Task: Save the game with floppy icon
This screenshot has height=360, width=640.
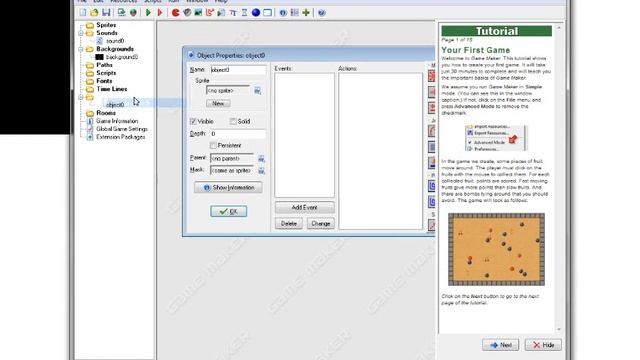Action: (106, 13)
